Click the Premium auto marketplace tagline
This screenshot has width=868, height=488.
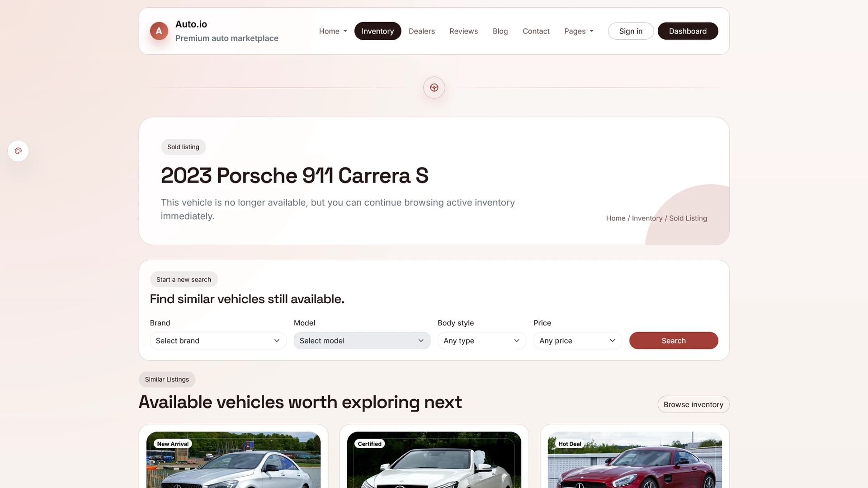pyautogui.click(x=227, y=38)
